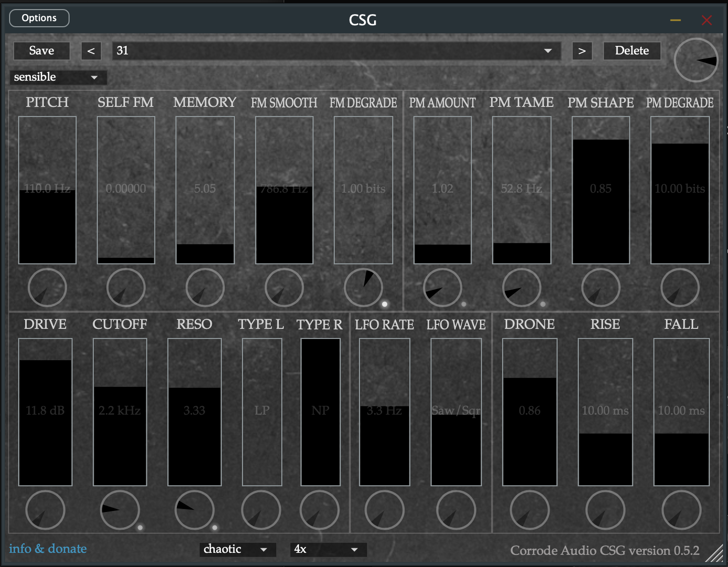
Task: Expand the chaotic dropdown menu
Action: pos(237,549)
